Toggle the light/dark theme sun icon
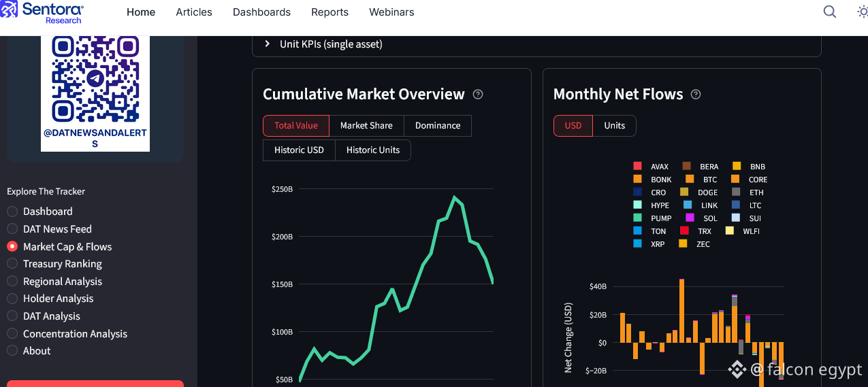 click(x=862, y=12)
